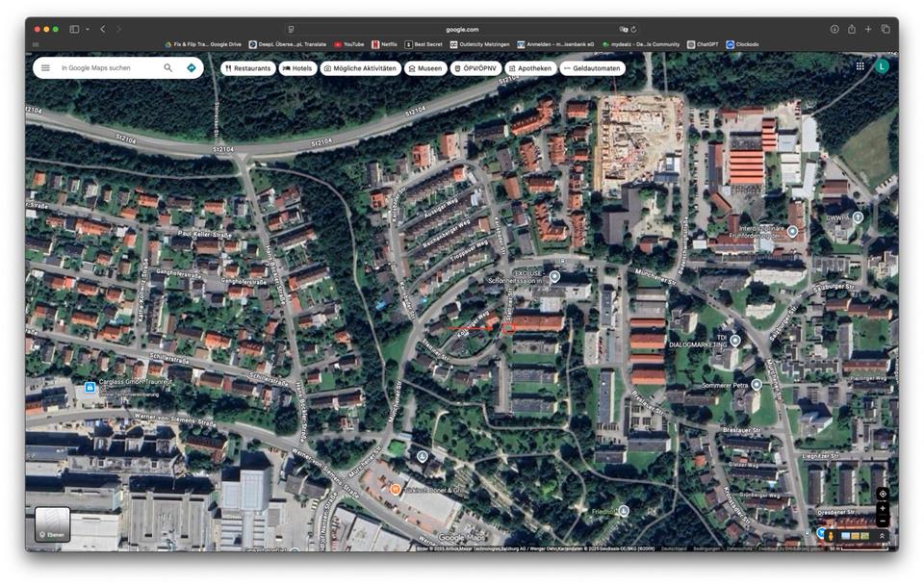Open Safari sidebar dropdown arrow
This screenshot has width=924, height=585.
coord(87,30)
